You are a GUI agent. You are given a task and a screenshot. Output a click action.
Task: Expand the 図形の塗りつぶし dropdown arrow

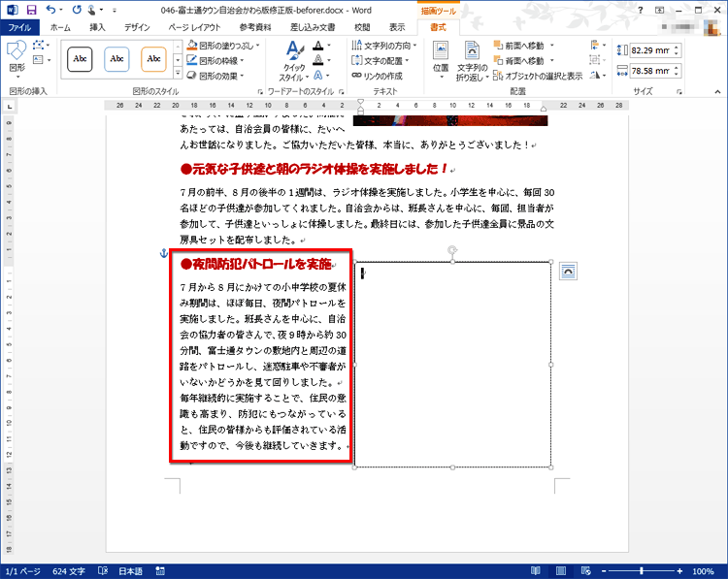(257, 46)
